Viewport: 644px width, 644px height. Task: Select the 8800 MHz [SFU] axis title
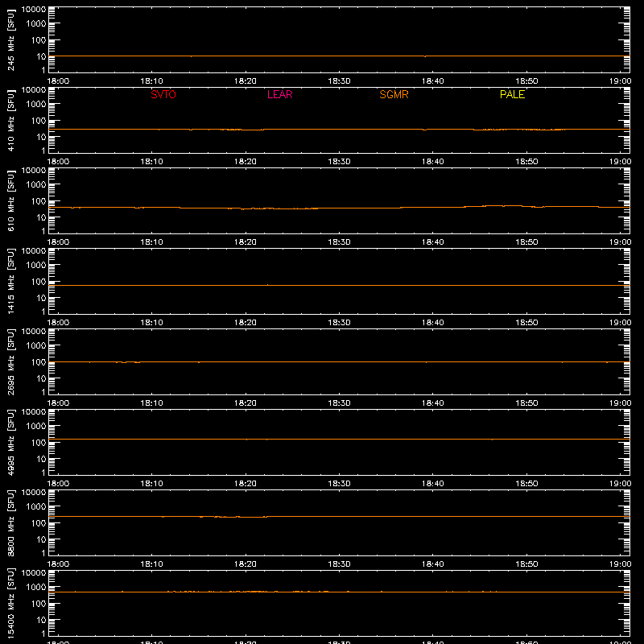[x=10, y=522]
